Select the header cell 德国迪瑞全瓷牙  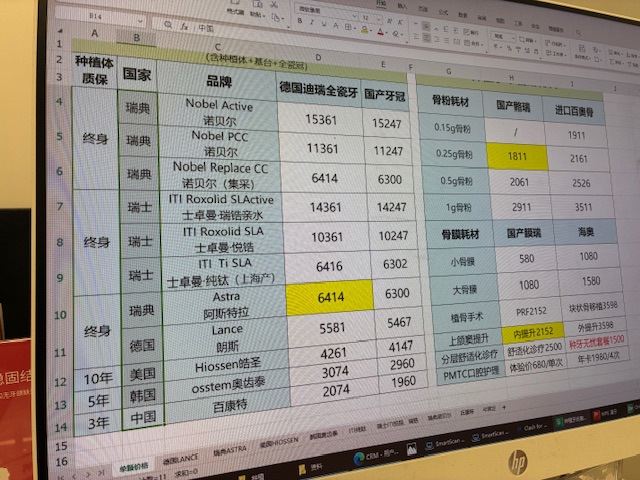[x=318, y=89]
